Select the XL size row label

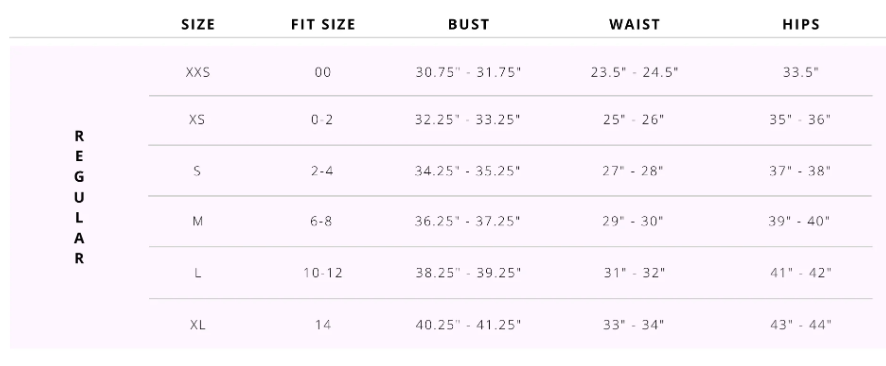pos(197,325)
